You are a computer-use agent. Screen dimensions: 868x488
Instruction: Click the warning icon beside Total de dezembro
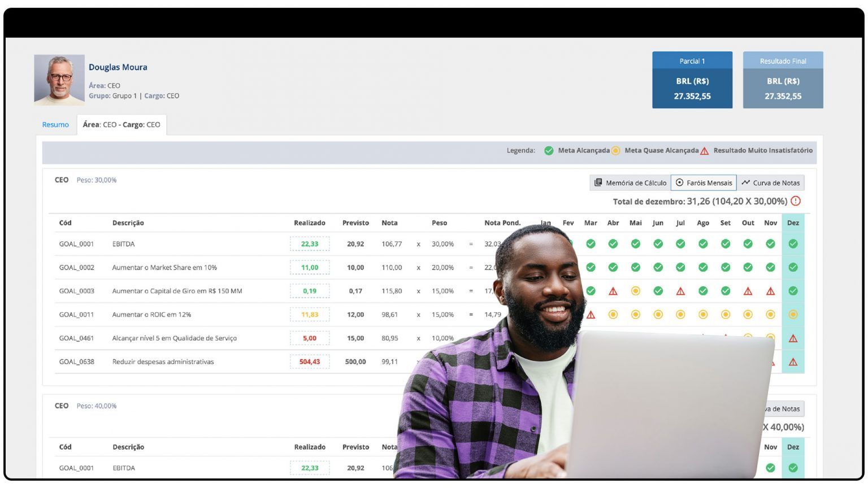click(796, 201)
